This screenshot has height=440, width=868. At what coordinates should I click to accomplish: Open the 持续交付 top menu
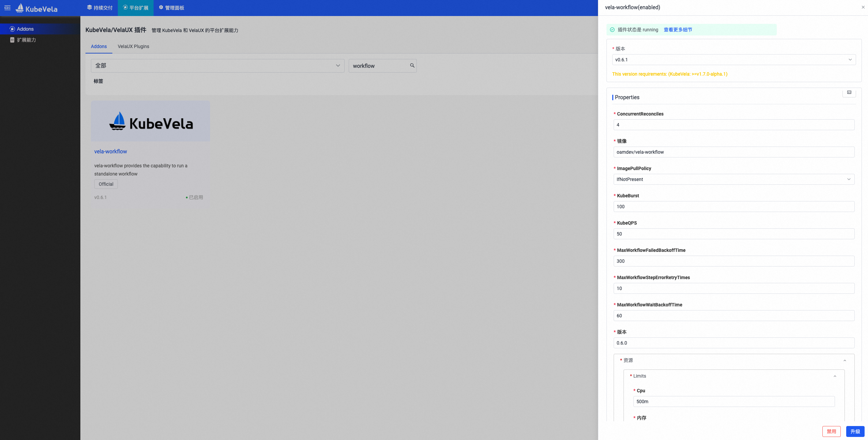click(100, 8)
